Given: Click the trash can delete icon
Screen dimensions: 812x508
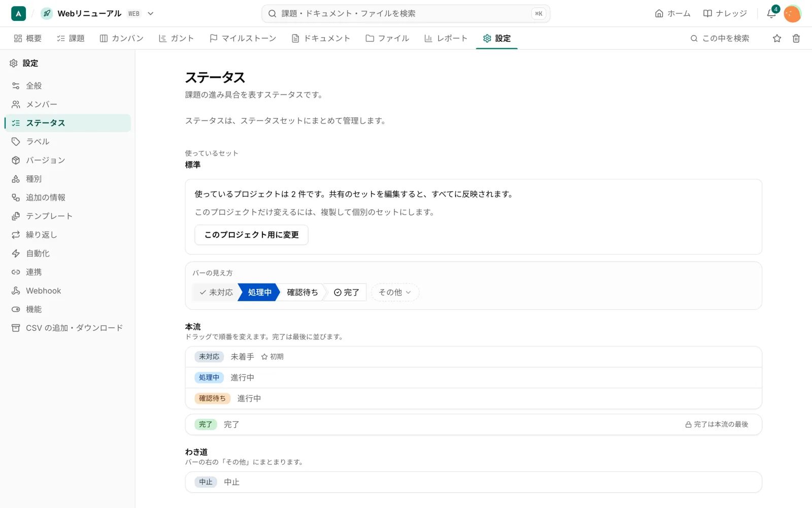Looking at the screenshot, I should 796,38.
